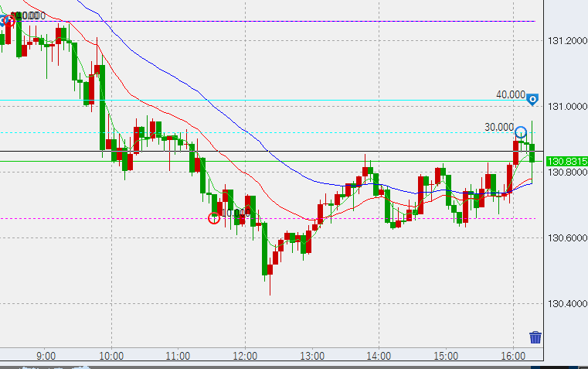Click the 9:00 time axis label

[46, 357]
